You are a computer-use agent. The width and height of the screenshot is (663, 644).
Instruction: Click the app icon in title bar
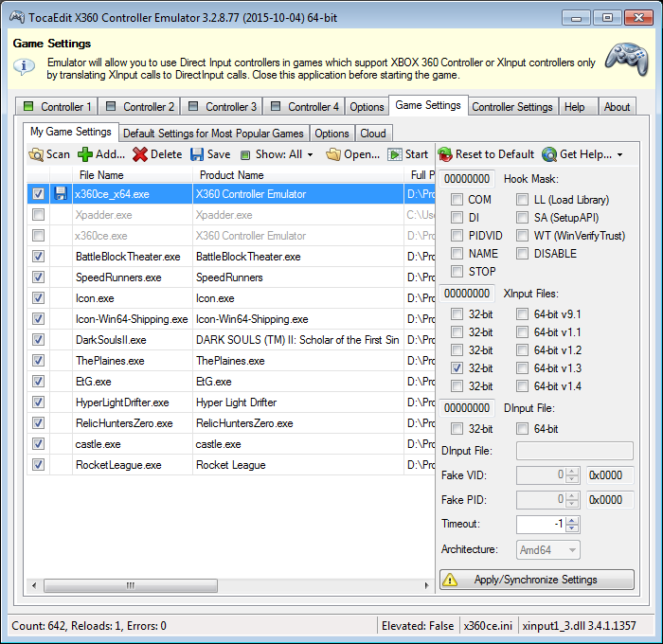click(x=17, y=17)
